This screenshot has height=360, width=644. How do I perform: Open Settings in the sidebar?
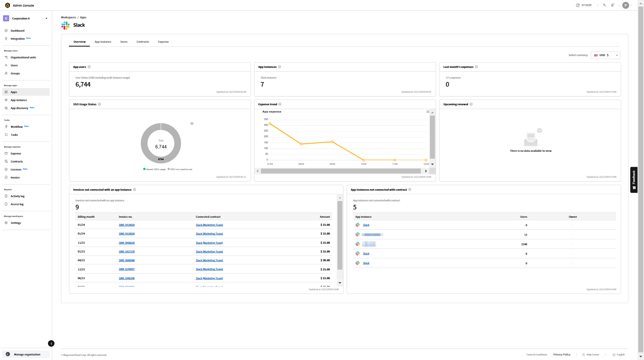coord(16,223)
